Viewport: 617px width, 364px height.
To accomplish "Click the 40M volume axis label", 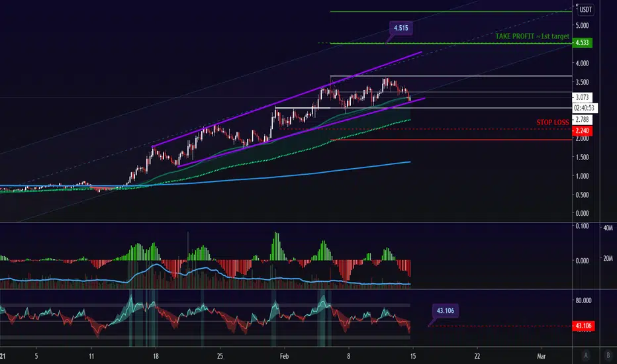I will click(x=608, y=228).
